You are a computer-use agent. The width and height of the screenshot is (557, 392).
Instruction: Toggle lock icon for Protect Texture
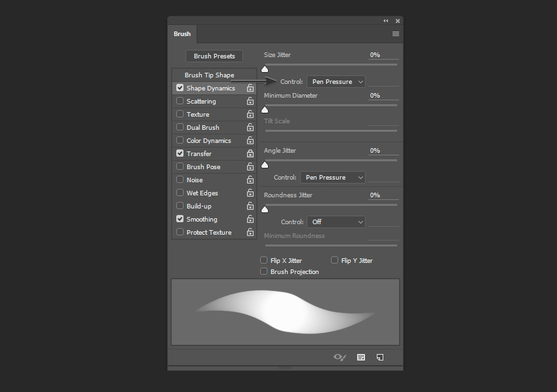(250, 233)
